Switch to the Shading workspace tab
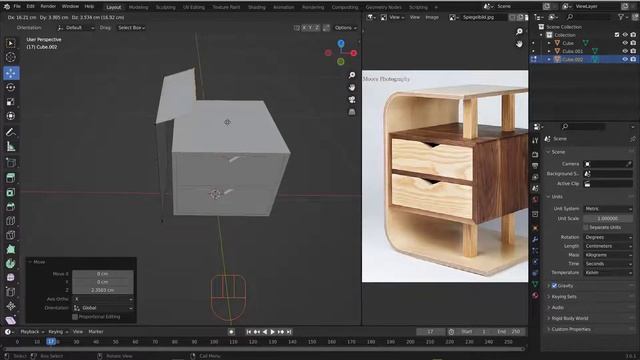640x360 pixels. (257, 7)
